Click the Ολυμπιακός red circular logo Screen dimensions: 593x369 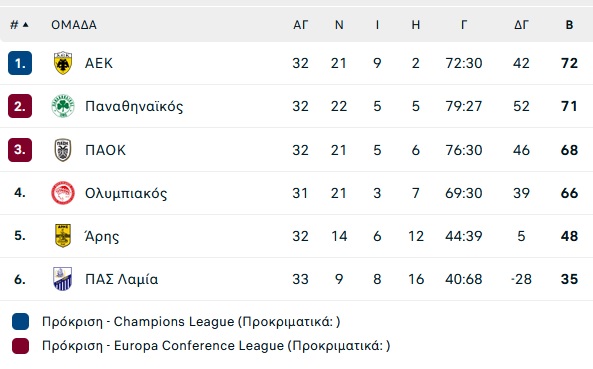63,193
